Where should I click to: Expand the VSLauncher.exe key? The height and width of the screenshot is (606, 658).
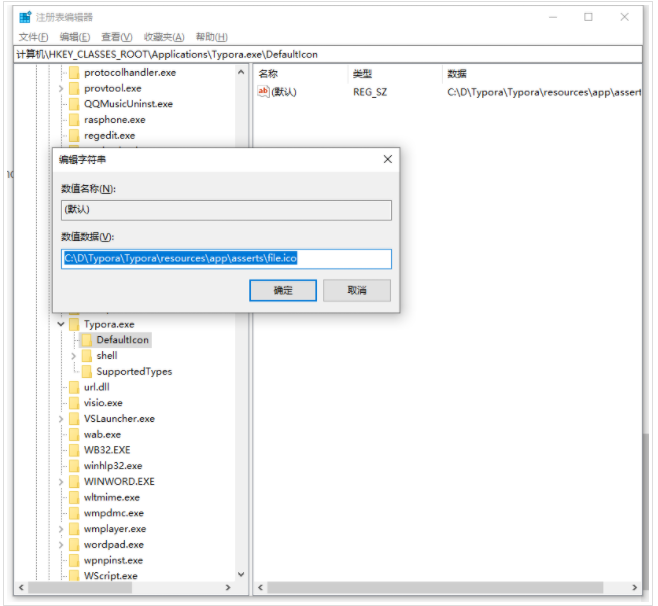61,419
